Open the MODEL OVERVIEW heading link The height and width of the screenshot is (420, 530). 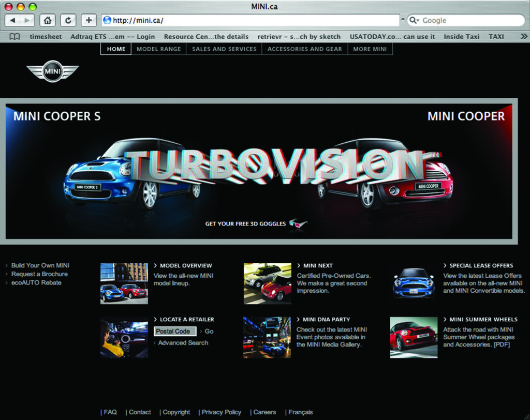point(186,265)
